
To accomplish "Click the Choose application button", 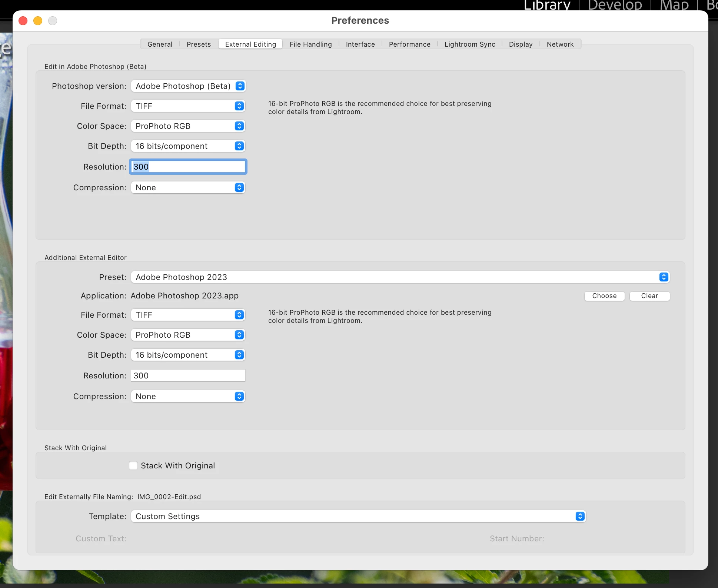I will (x=604, y=296).
